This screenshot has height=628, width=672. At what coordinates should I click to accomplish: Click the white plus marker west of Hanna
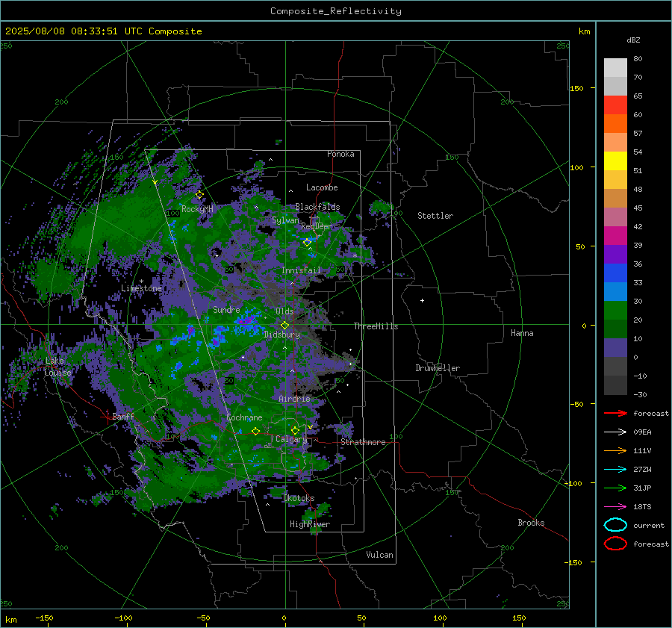[422, 300]
